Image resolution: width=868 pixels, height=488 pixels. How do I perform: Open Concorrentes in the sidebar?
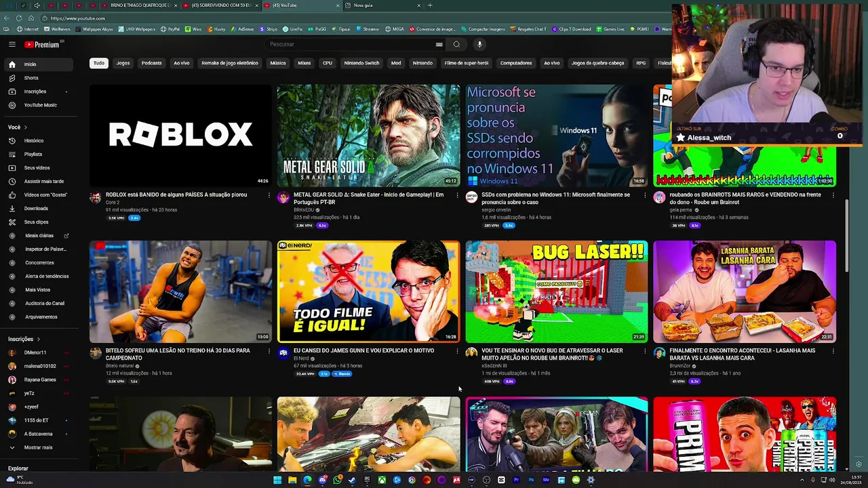point(38,262)
